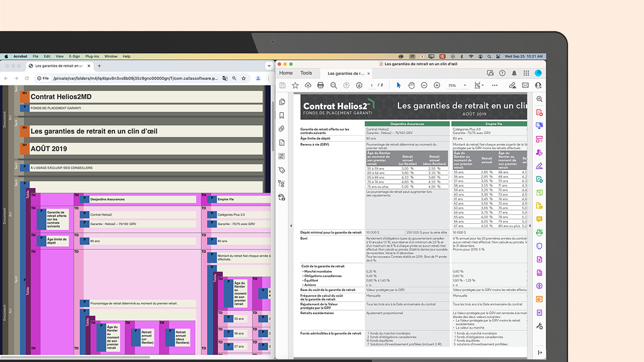Viewport: 644px width, 362px height.
Task: Save the PDF using the floppy icon
Action: tap(283, 85)
